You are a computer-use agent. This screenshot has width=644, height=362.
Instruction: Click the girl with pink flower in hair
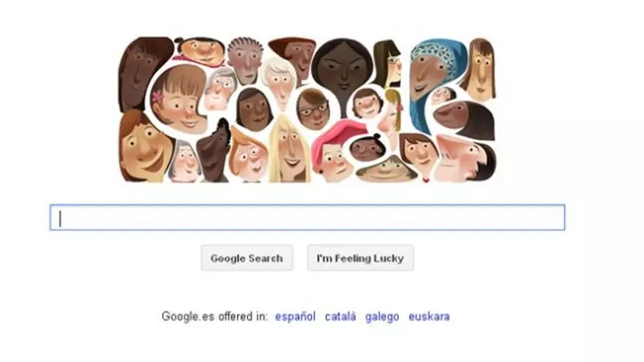tap(179, 99)
